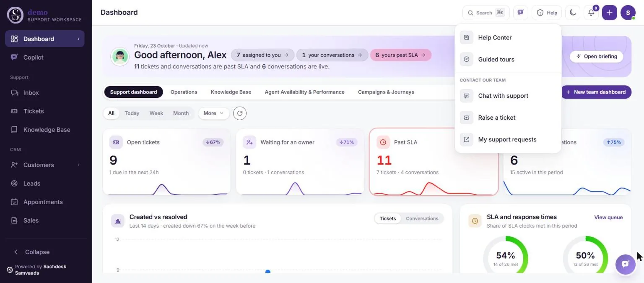Refresh the dashboard with the reload icon
The width and height of the screenshot is (644, 283).
(x=240, y=113)
